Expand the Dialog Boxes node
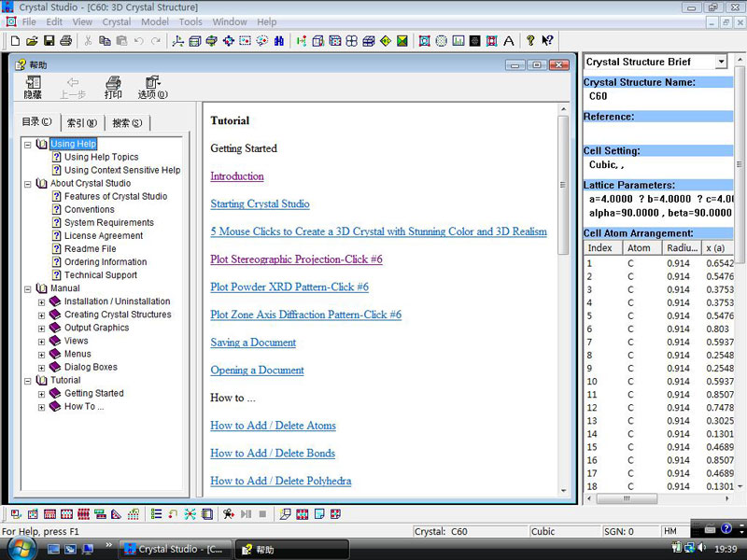 (41, 368)
